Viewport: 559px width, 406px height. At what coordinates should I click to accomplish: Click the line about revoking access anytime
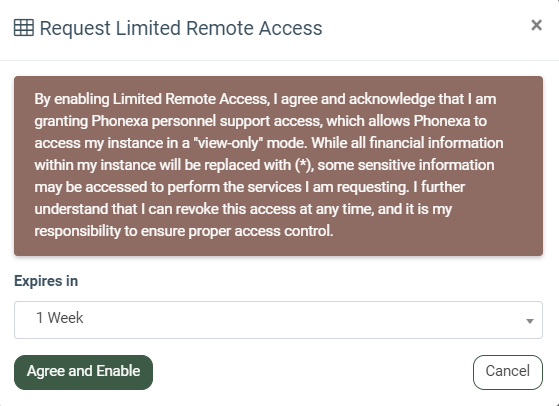click(x=243, y=209)
